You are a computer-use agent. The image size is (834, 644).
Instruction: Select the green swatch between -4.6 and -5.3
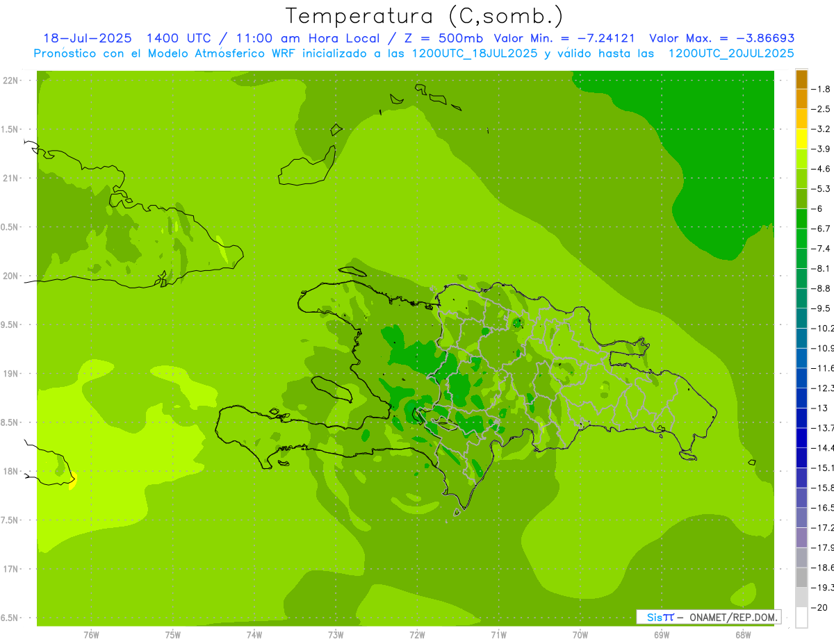(x=801, y=179)
